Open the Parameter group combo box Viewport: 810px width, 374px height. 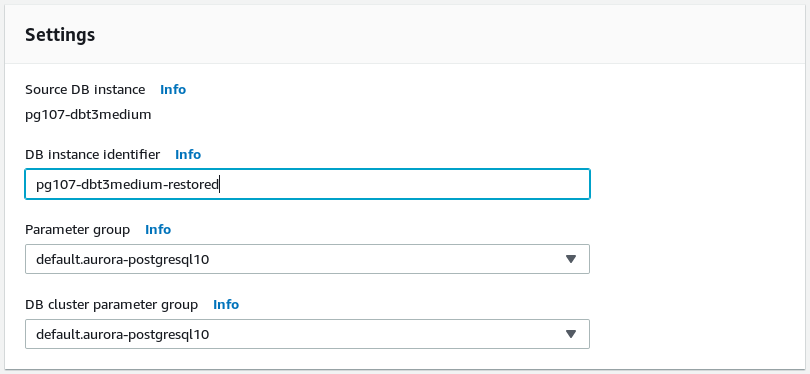(x=307, y=259)
